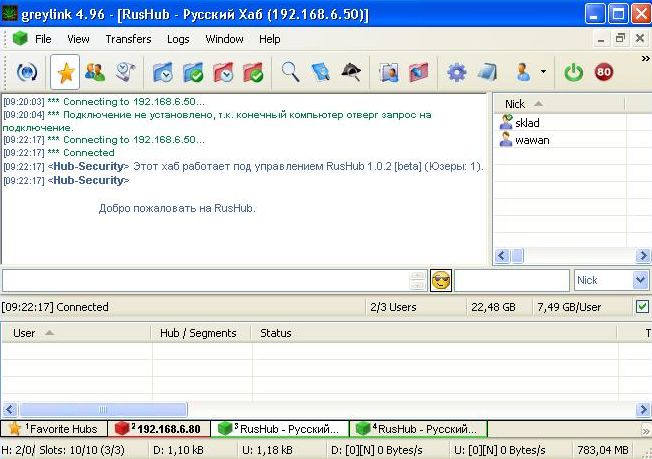Viewport: 652px width, 459px height.
Task: Select user wawan in the user list
Action: (x=532, y=140)
